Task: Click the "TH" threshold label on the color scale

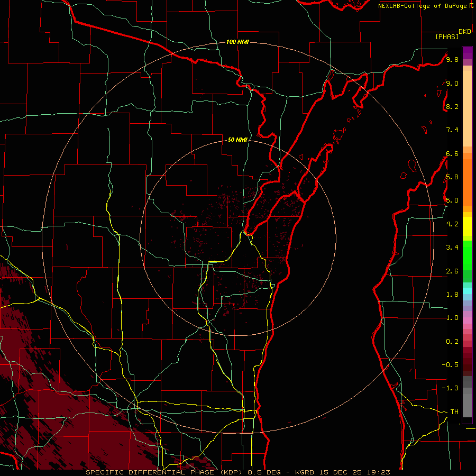Action: pyautogui.click(x=454, y=412)
